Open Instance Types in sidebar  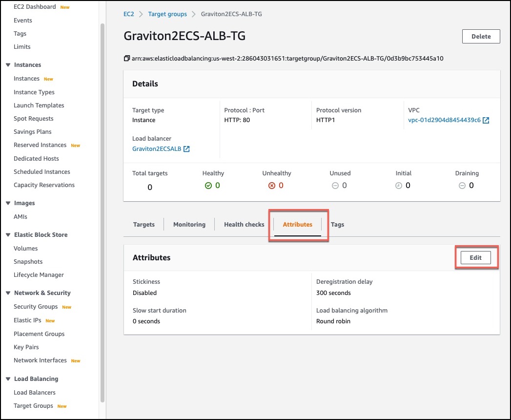(x=34, y=92)
